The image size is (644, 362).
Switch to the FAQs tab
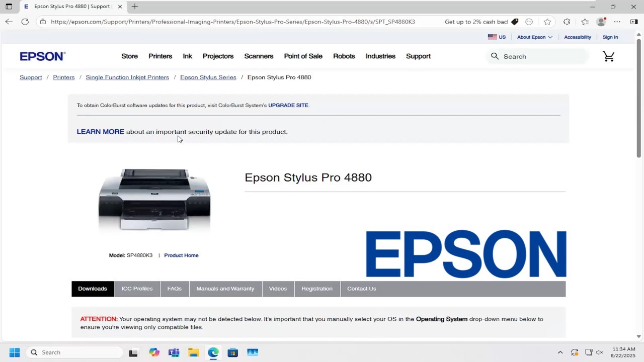(175, 289)
